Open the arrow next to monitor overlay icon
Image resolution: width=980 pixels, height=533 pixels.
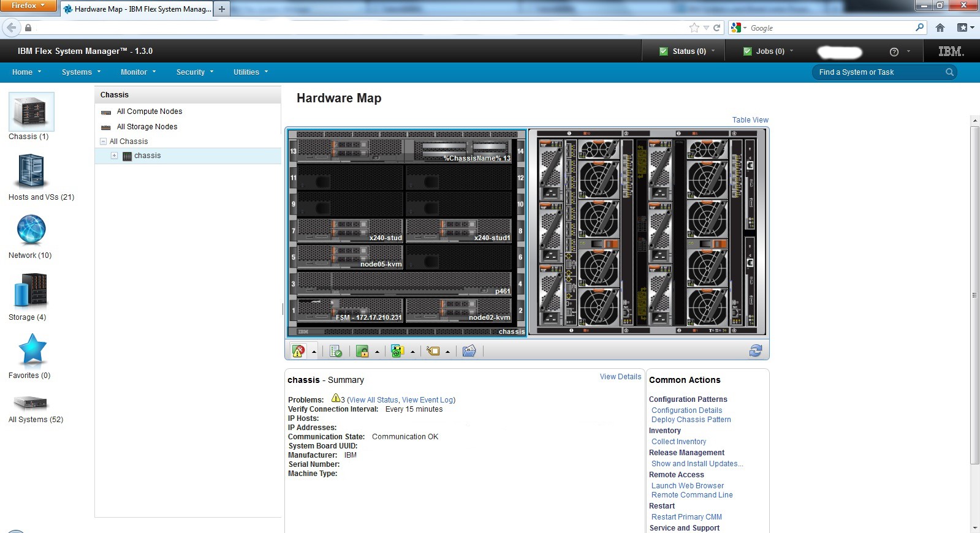pyautogui.click(x=412, y=352)
